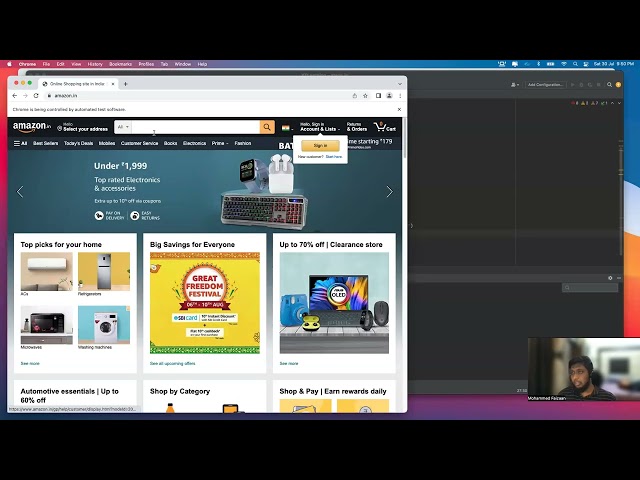Click the Spotlight search icon in menu bar

pos(575,64)
